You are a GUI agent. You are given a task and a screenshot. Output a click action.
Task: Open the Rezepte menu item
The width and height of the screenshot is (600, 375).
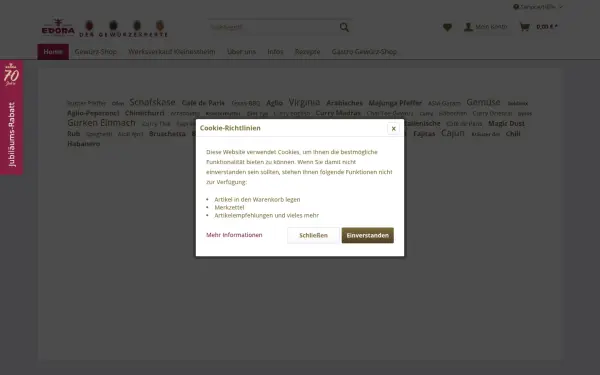tap(307, 52)
